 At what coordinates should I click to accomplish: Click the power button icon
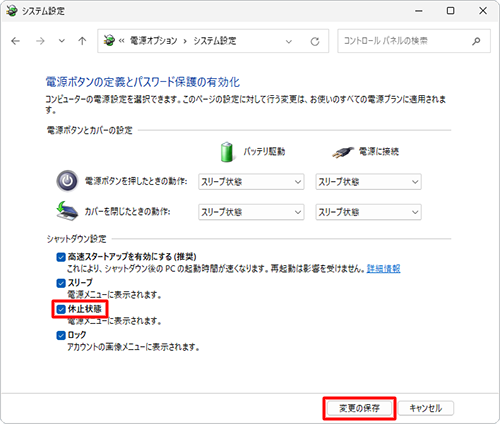click(x=67, y=181)
